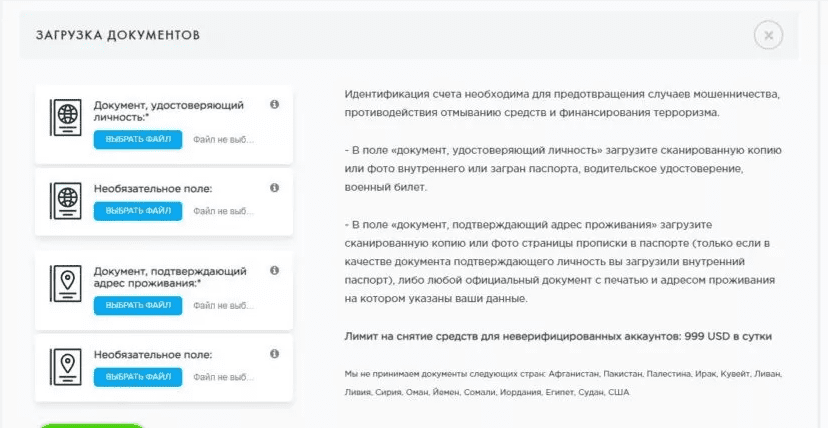Click the withdrawal limit 999 USD text
The height and width of the screenshot is (428, 828).
pos(558,336)
